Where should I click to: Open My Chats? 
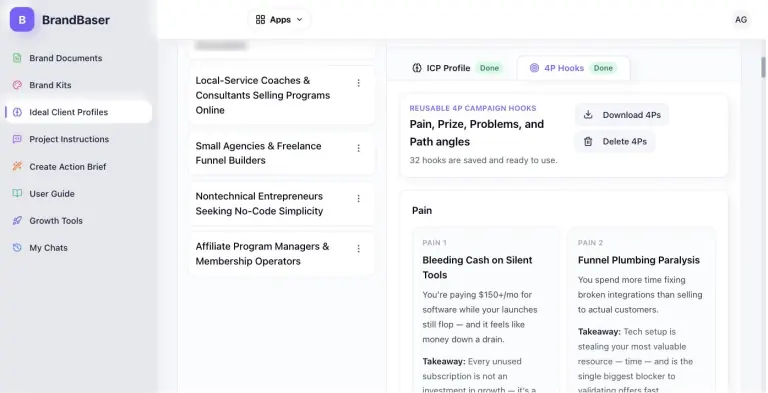(48, 247)
